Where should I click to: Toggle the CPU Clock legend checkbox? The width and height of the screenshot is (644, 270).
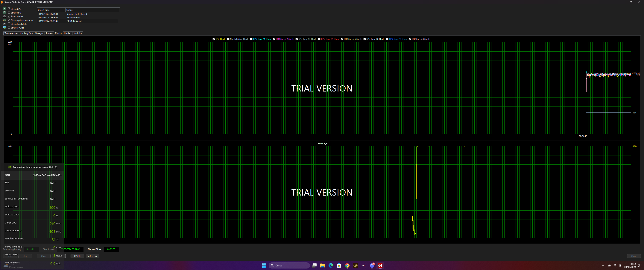tap(214, 39)
